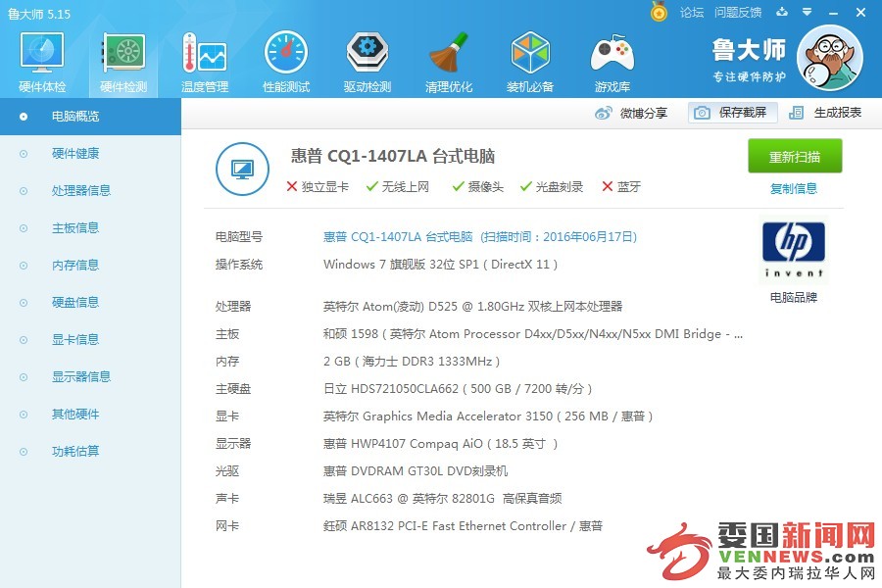The image size is (882, 588).
Task: Open 游戏库 game library controller
Action: (x=612, y=62)
